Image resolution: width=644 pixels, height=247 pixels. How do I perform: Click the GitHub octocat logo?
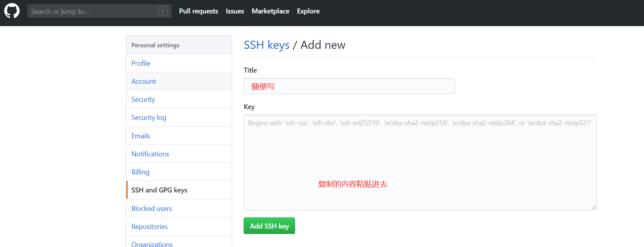[12, 11]
